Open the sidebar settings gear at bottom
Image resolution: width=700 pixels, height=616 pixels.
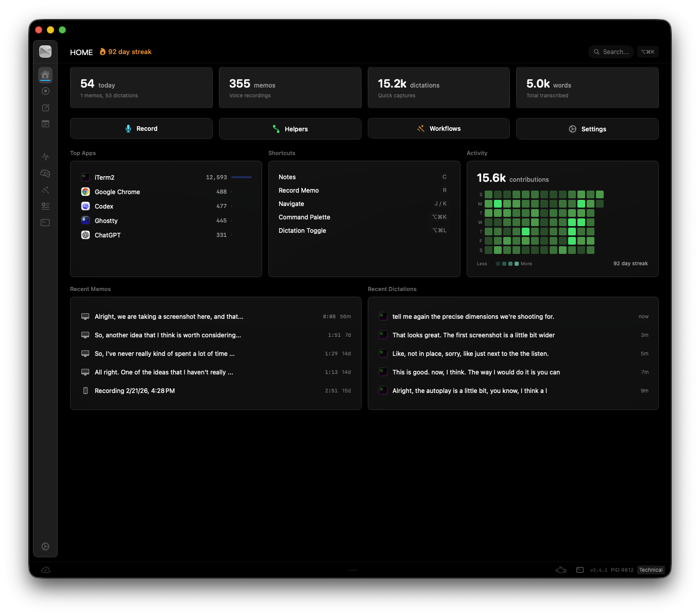click(45, 546)
